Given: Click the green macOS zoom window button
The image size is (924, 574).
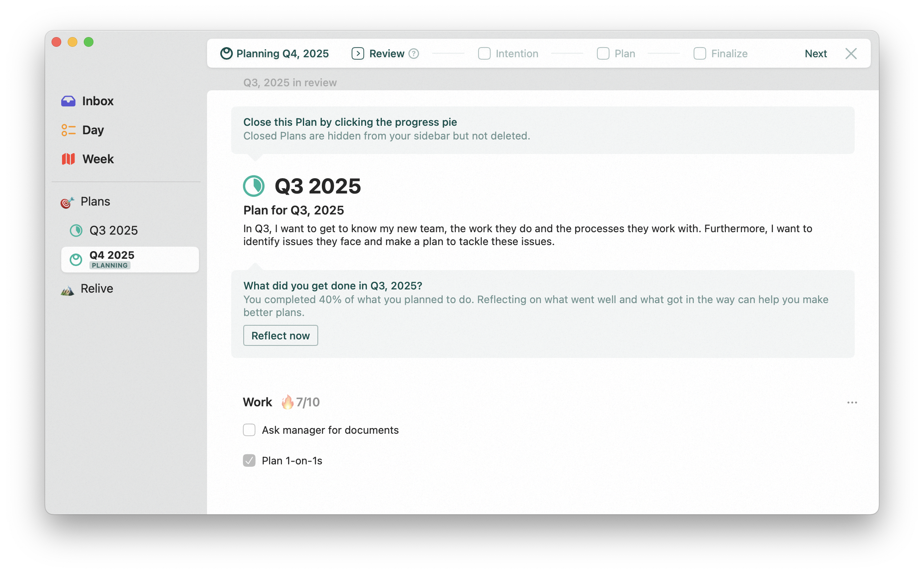Looking at the screenshot, I should tap(89, 42).
